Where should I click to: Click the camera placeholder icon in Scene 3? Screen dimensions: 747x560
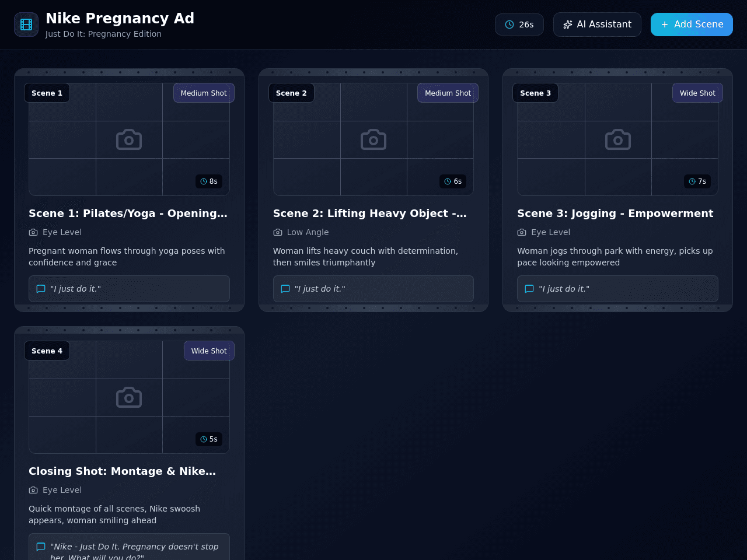pyautogui.click(x=617, y=139)
